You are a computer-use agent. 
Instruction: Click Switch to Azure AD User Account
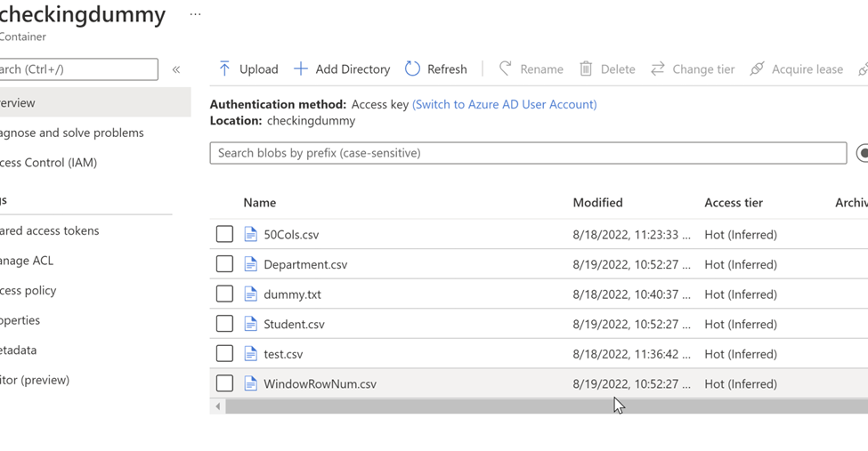pyautogui.click(x=504, y=105)
